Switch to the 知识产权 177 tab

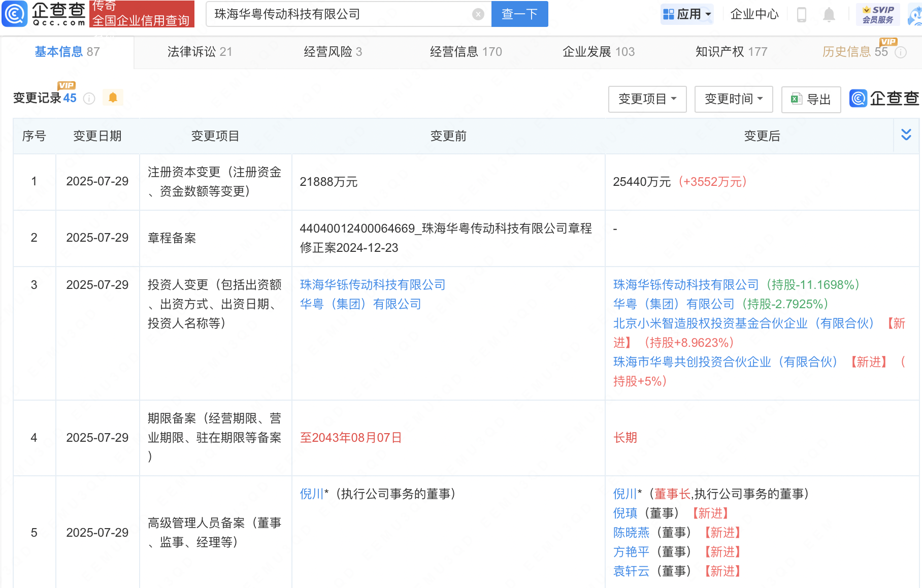(x=731, y=52)
